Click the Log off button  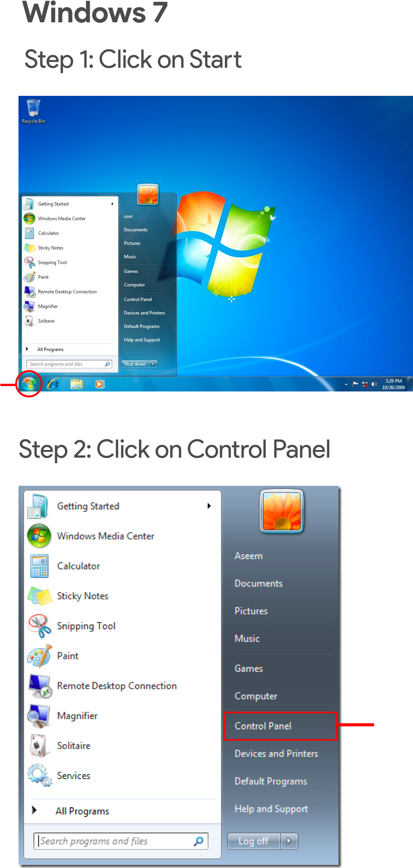[x=254, y=841]
